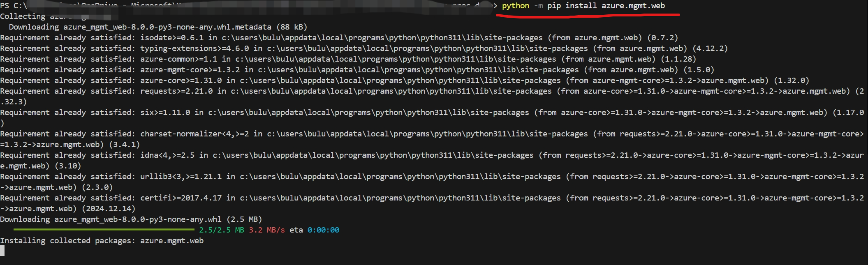The image size is (868, 265).
Task: Click the green download progress bar
Action: pos(104,229)
